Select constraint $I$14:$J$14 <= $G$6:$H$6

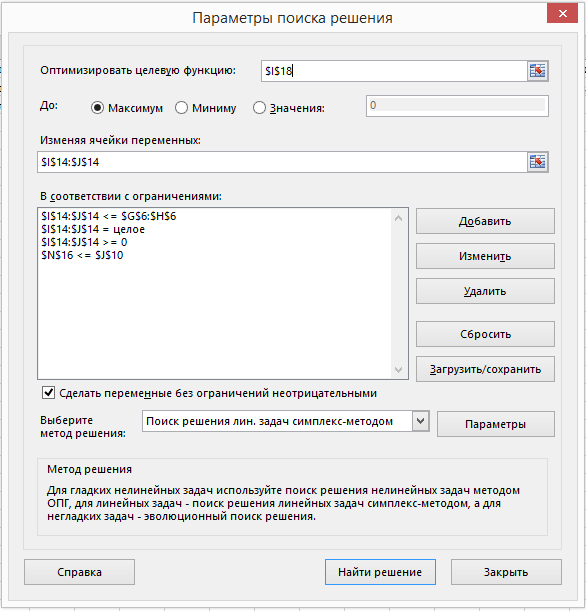click(x=109, y=216)
